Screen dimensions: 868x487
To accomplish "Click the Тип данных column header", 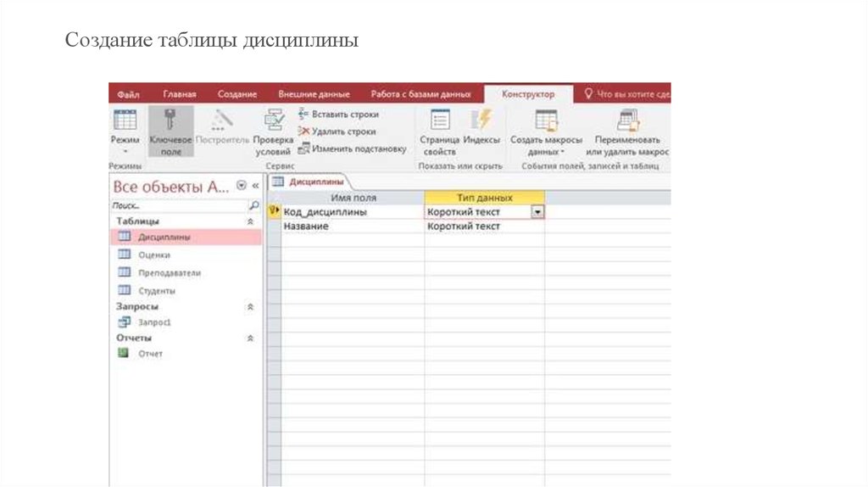I will tap(484, 197).
